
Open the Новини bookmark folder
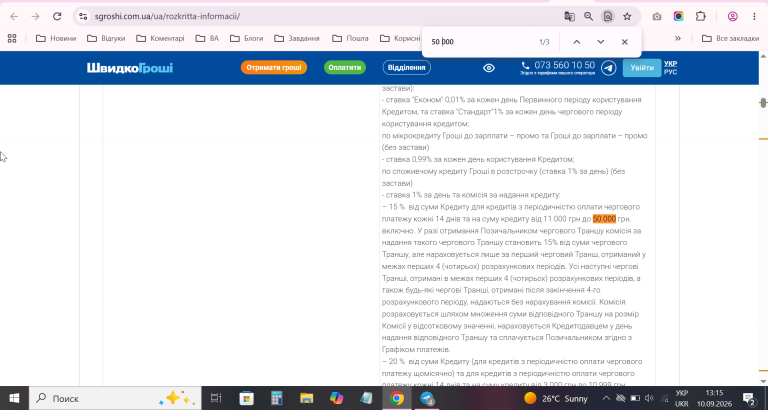click(56, 38)
